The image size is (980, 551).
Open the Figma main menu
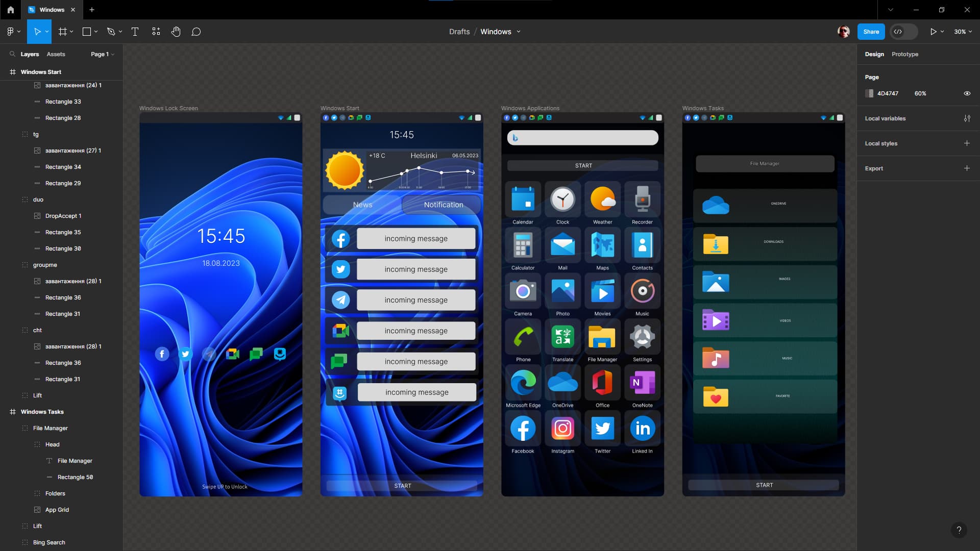point(13,32)
